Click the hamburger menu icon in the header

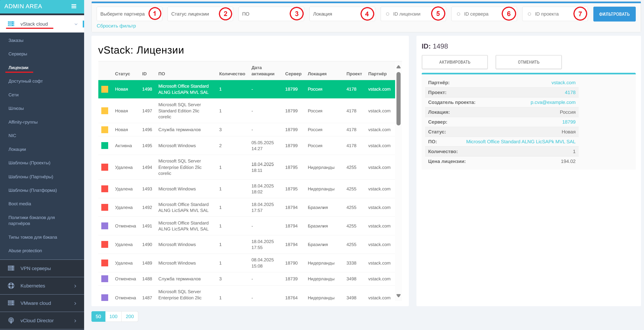pyautogui.click(x=74, y=6)
